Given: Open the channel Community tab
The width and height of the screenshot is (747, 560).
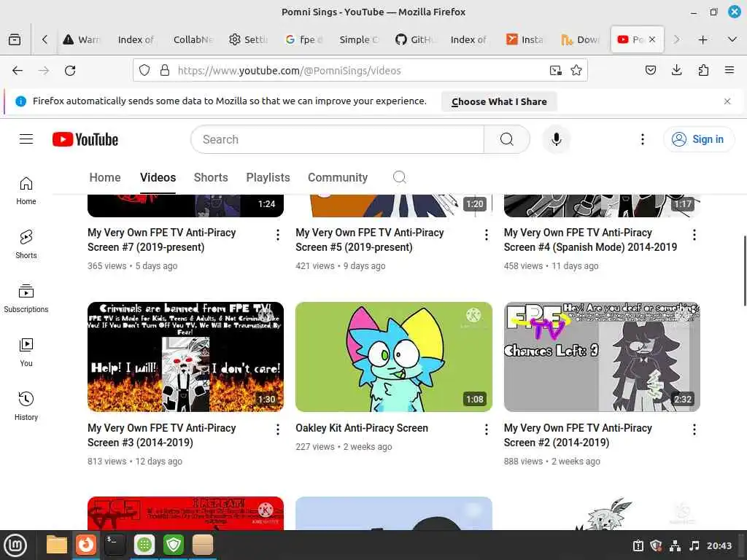Looking at the screenshot, I should click(338, 178).
